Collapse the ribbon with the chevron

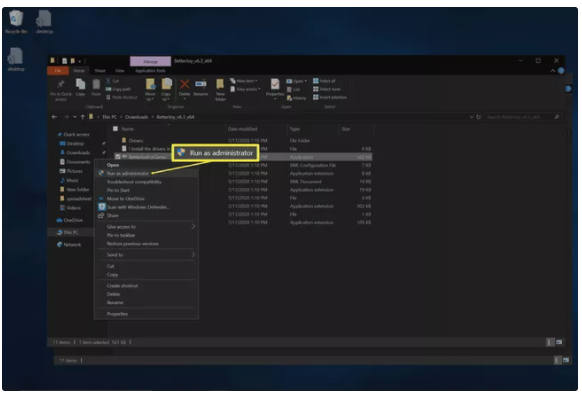(553, 71)
